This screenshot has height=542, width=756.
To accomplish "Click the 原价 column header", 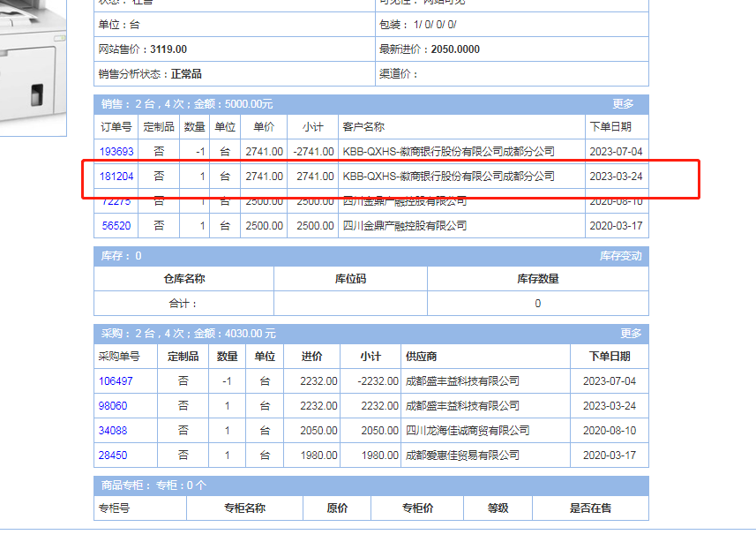I will 337,508.
